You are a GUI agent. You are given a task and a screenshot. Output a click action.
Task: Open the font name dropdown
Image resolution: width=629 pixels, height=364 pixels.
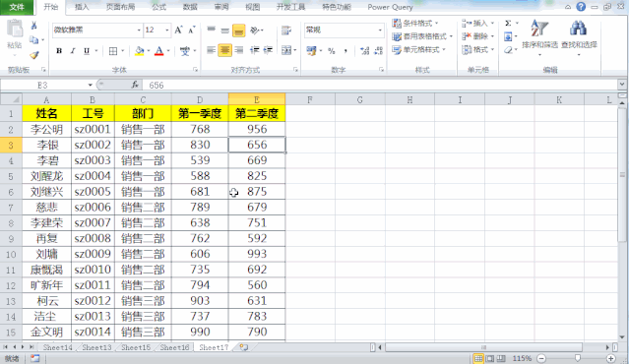click(139, 30)
